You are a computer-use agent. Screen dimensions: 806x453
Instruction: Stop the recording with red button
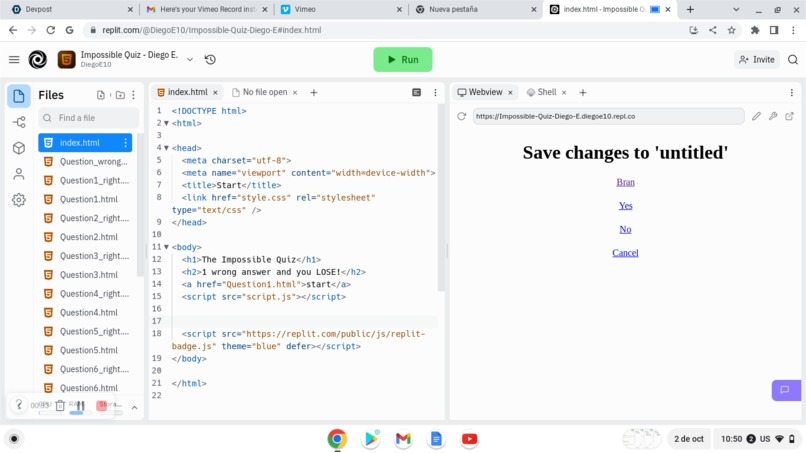tap(102, 406)
